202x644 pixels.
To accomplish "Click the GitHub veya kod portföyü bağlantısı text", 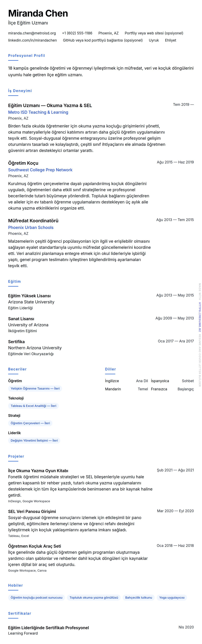I will coord(103,40).
